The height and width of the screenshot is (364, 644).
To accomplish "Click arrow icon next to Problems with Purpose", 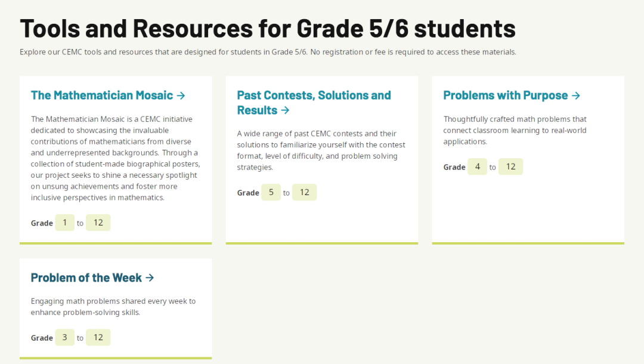I will pyautogui.click(x=575, y=95).
